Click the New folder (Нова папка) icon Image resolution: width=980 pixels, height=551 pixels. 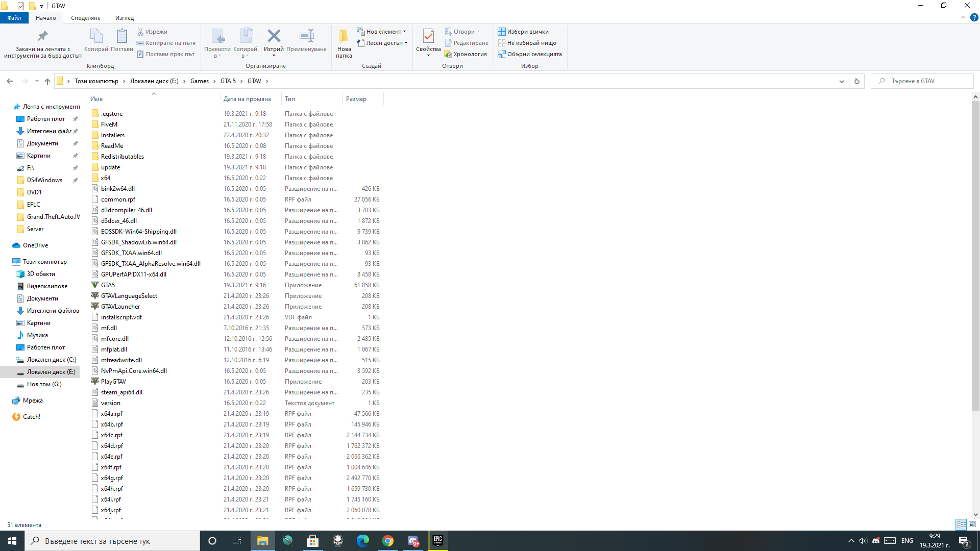coord(344,36)
